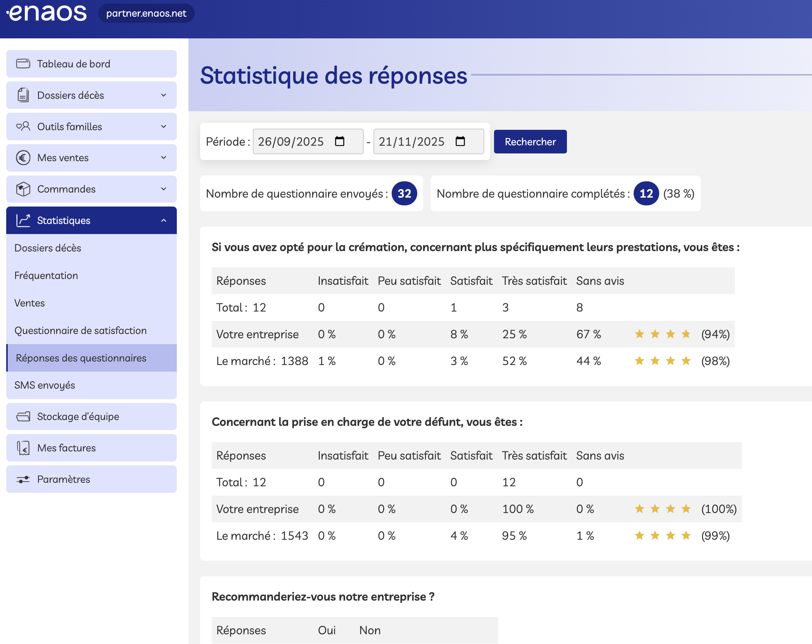The image size is (812, 644).
Task: Click the Paramètres sliders icon
Action: (x=23, y=479)
